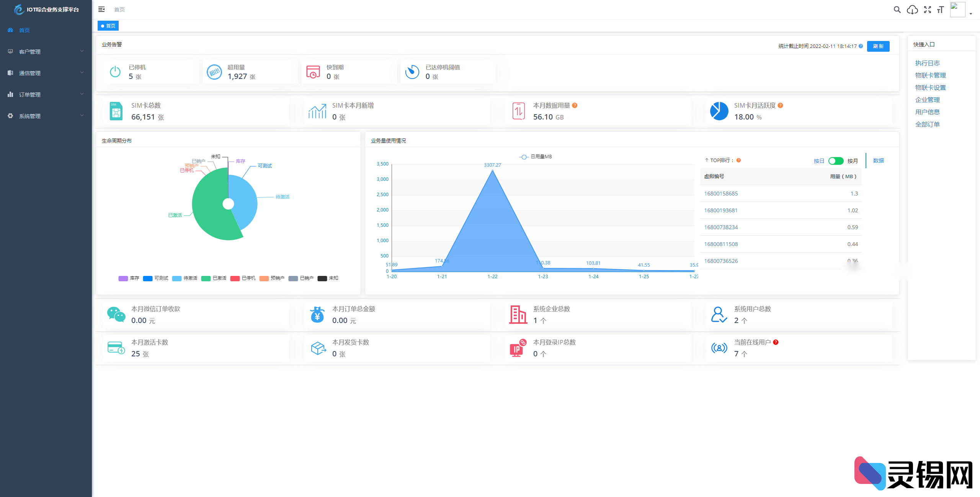Open the font size adjustment icon
The width and height of the screenshot is (980, 497).
(x=940, y=10)
